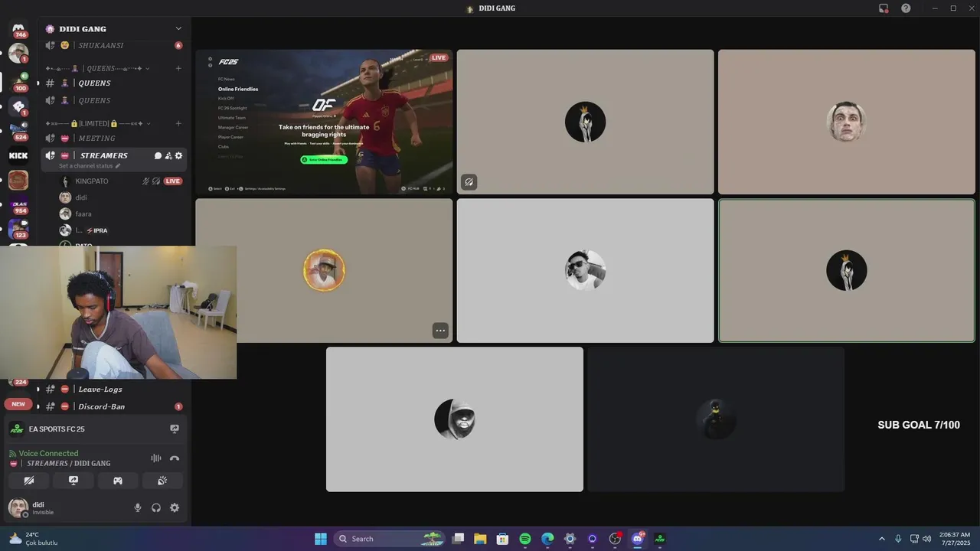The image size is (980, 551).
Task: Select user faara in voice list
Action: click(121, 214)
